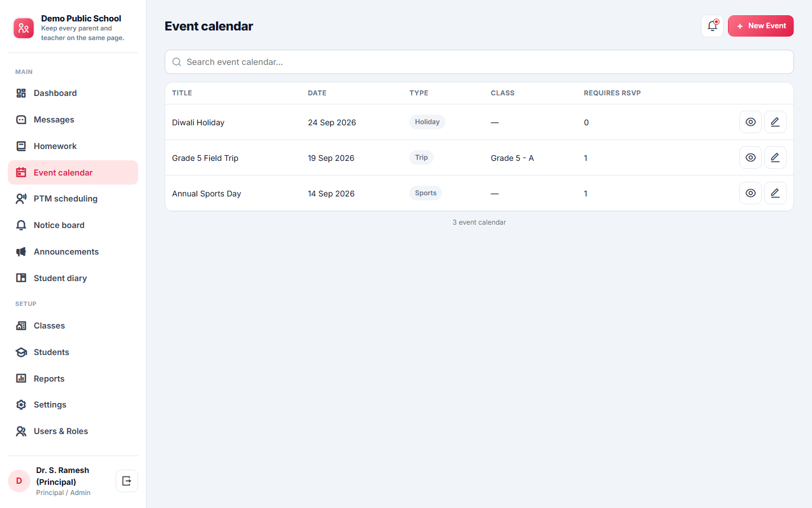Open PTM scheduling page
This screenshot has width=812, height=508.
[73, 199]
